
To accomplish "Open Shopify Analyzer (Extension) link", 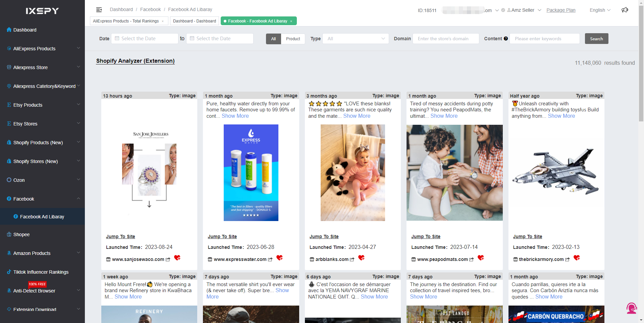I will 136,61.
